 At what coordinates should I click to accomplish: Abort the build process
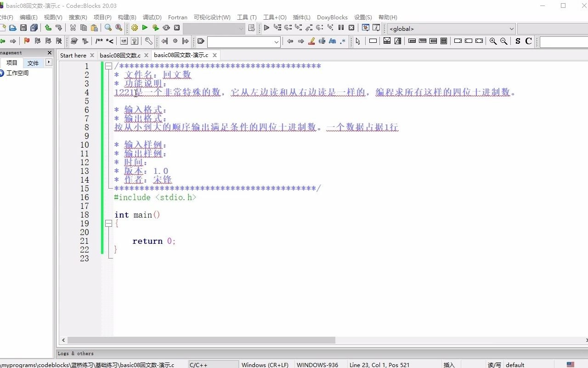pyautogui.click(x=177, y=28)
